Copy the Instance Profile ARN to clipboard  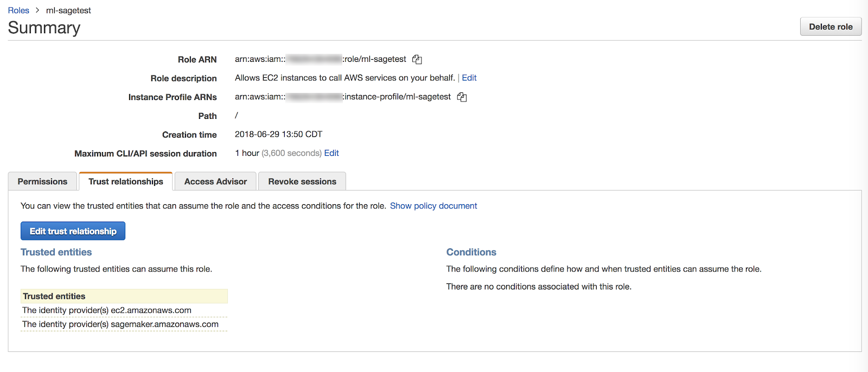[x=462, y=97]
